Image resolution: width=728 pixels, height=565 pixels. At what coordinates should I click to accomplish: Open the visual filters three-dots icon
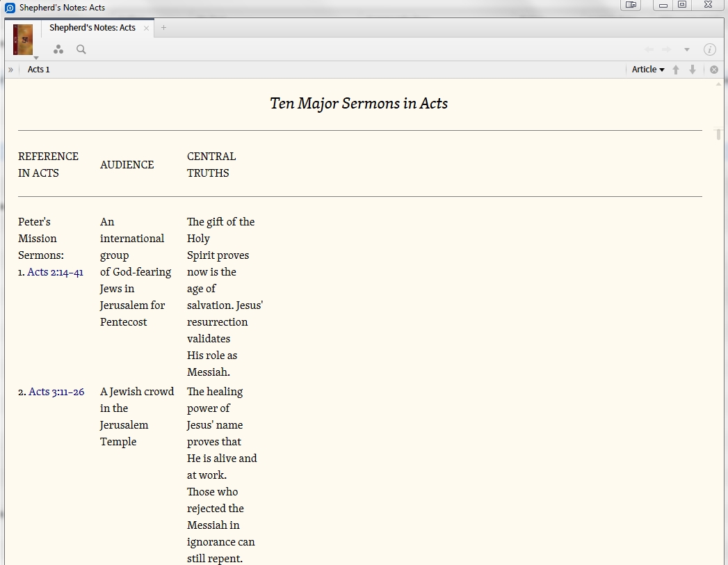coord(58,49)
